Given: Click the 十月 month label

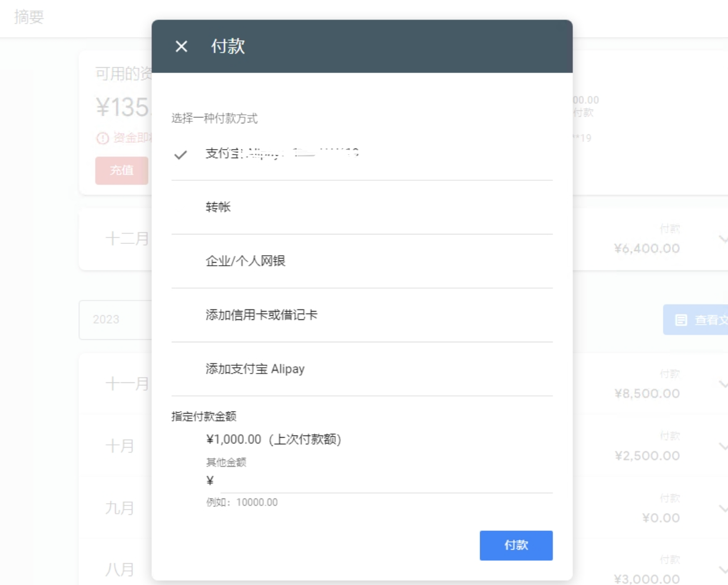Looking at the screenshot, I should tap(120, 447).
